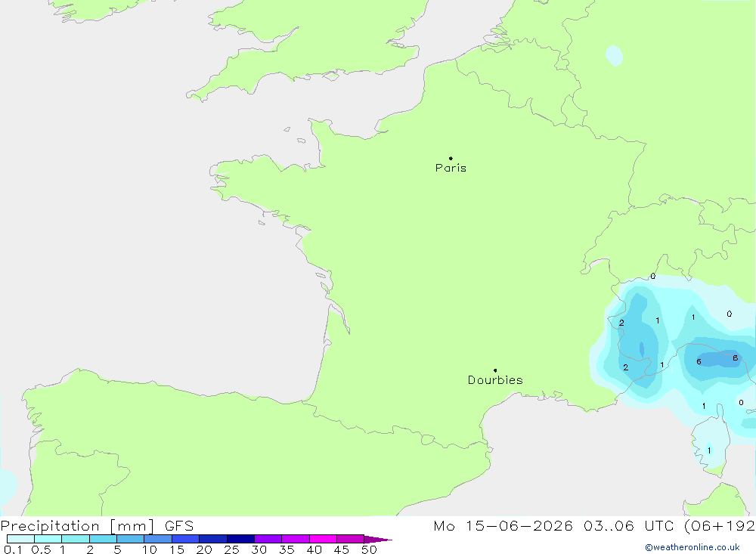The width and height of the screenshot is (756, 554).
Task: Select the black dot marker above Dourbies
Action: point(495,370)
